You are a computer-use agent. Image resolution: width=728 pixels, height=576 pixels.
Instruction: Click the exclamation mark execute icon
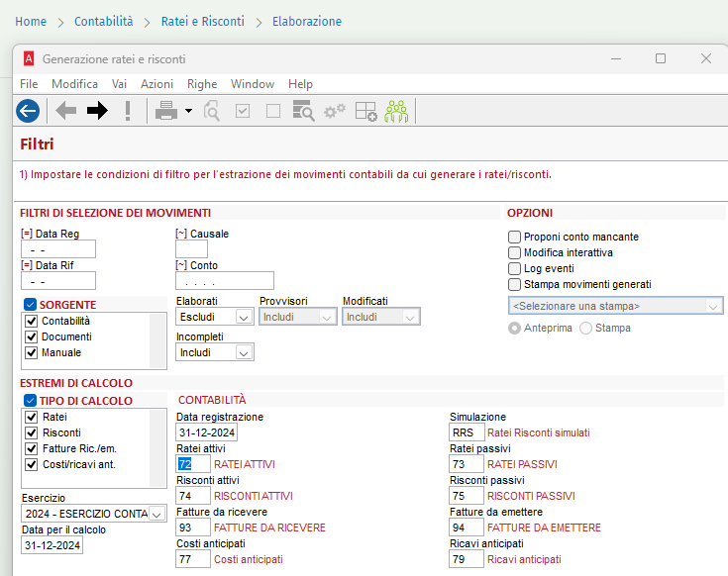coord(128,111)
